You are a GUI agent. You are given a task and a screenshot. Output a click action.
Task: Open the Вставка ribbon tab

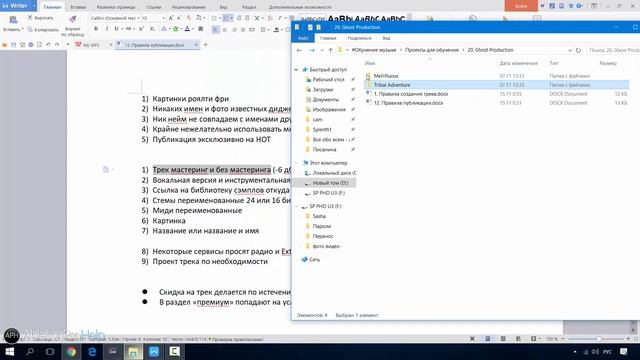(78, 7)
